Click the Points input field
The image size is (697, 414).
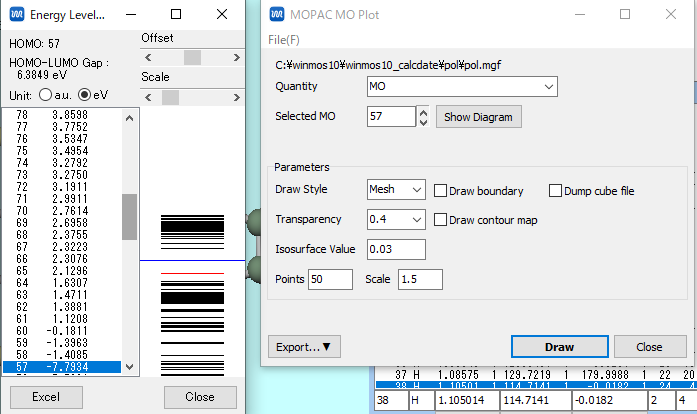click(x=330, y=279)
